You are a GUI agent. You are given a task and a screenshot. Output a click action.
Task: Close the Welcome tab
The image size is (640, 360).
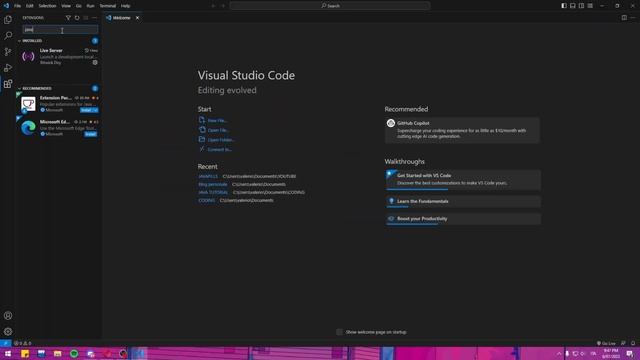pos(138,18)
